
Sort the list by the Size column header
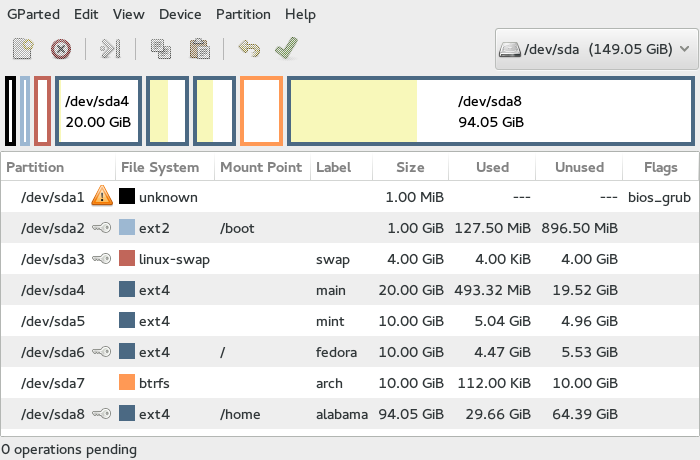409,167
